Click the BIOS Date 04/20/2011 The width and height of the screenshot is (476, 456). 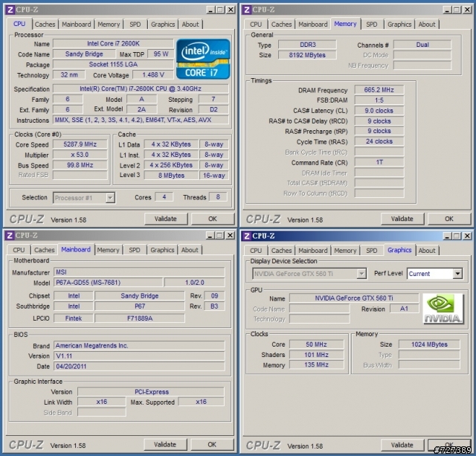[x=139, y=367]
